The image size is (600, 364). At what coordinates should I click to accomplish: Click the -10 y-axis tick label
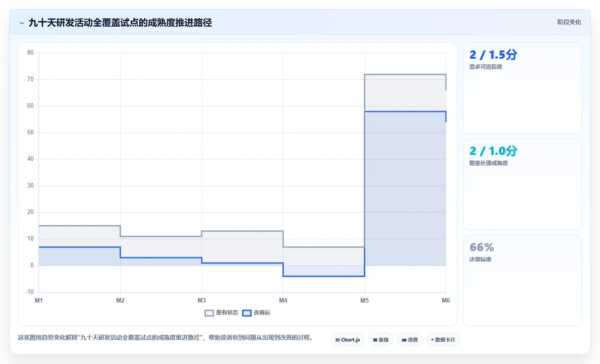pos(30,292)
